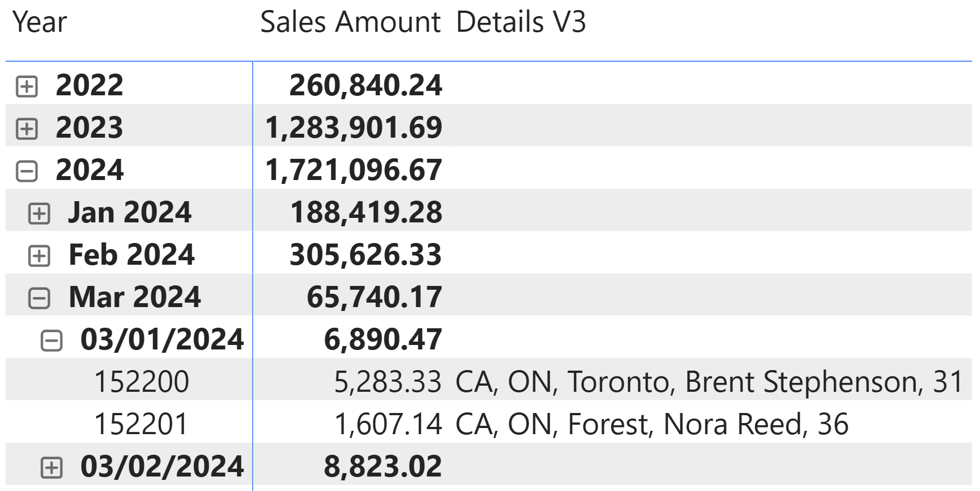The image size is (980, 491).
Task: Expand the 2022 year row
Action: pyautogui.click(x=27, y=86)
